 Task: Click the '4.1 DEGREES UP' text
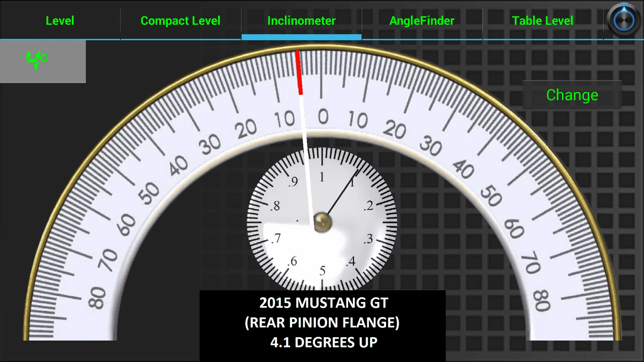(x=324, y=342)
